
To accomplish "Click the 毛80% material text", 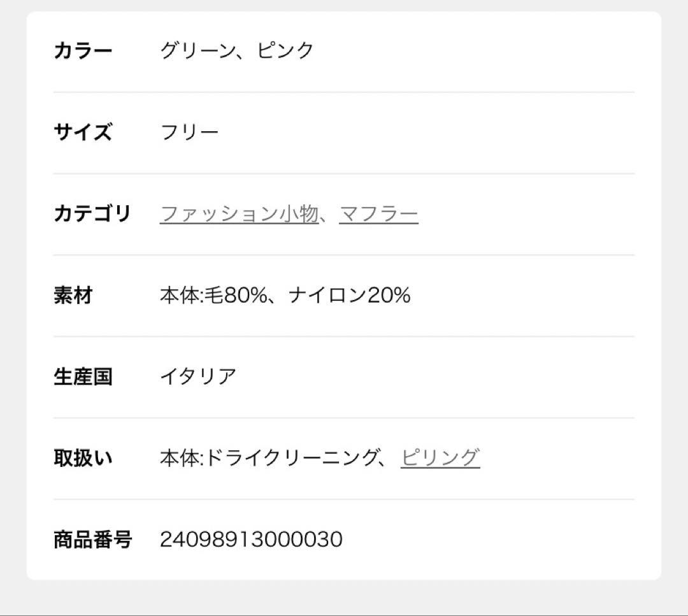I will pyautogui.click(x=235, y=296).
